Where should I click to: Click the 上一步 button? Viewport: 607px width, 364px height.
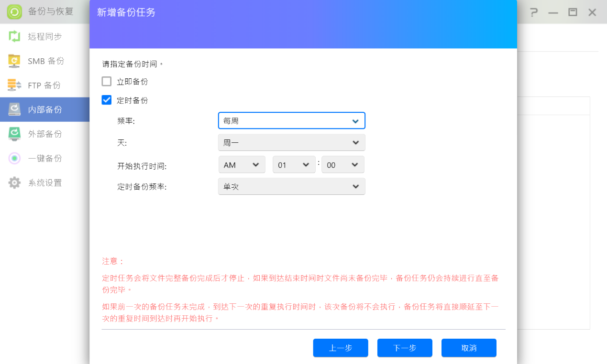(341, 348)
